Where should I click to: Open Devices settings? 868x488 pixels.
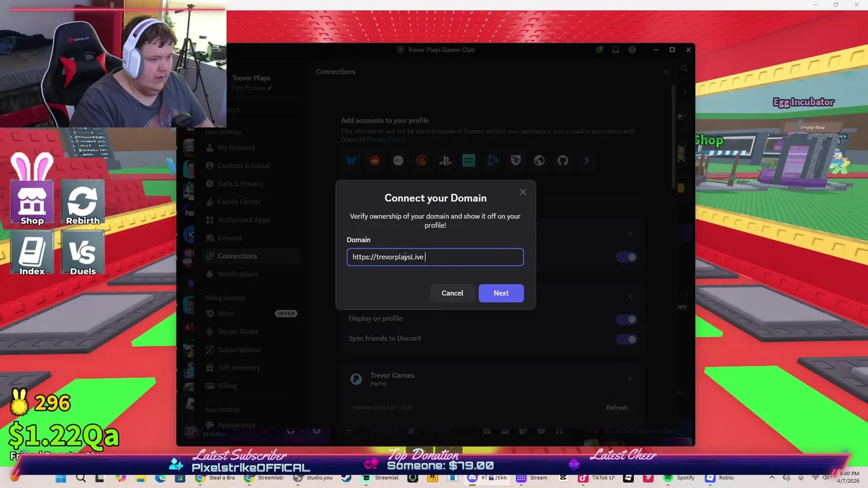pyautogui.click(x=251, y=238)
